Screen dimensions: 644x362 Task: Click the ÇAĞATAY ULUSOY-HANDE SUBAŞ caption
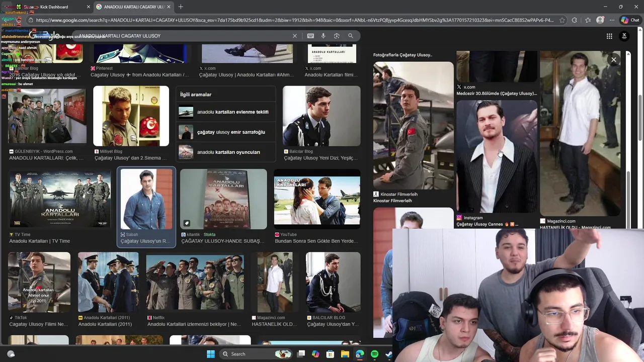click(222, 241)
